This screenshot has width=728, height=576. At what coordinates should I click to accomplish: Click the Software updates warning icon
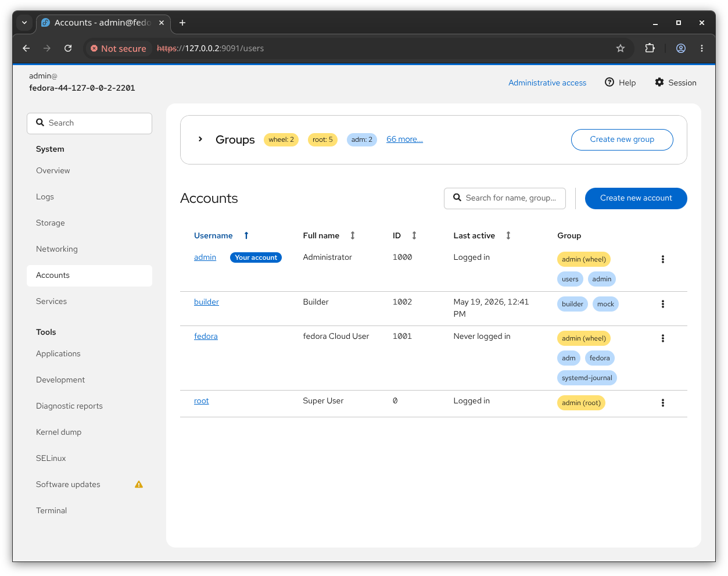(139, 484)
